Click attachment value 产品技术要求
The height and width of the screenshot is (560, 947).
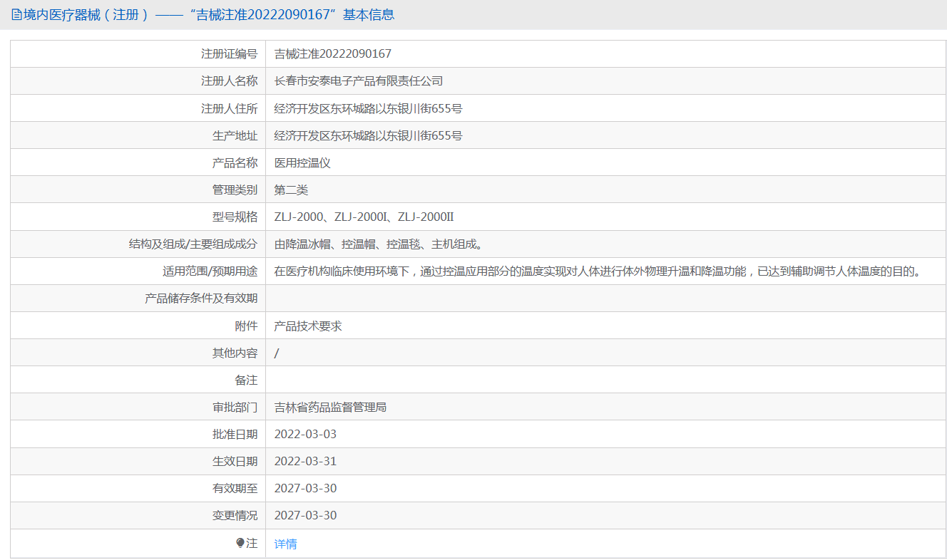pyautogui.click(x=308, y=326)
